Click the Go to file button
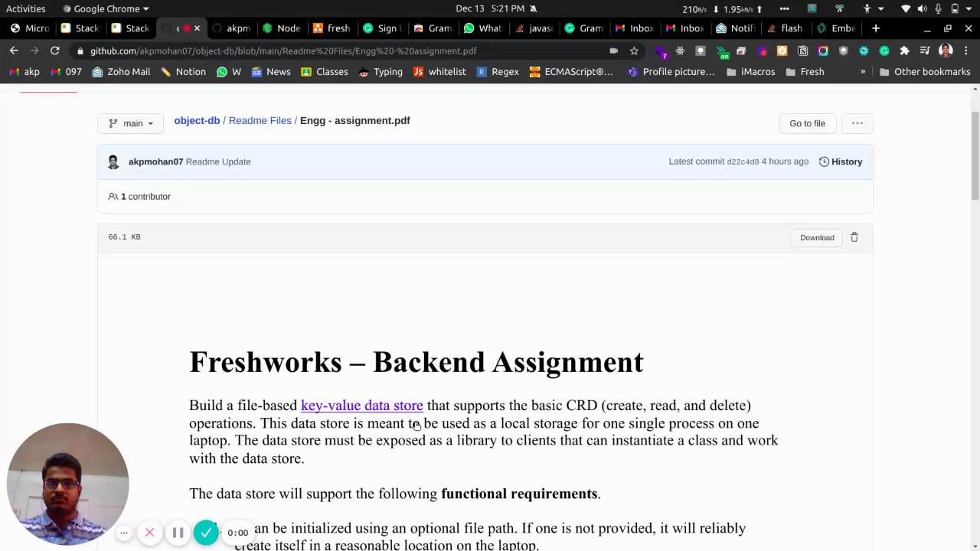 (807, 123)
